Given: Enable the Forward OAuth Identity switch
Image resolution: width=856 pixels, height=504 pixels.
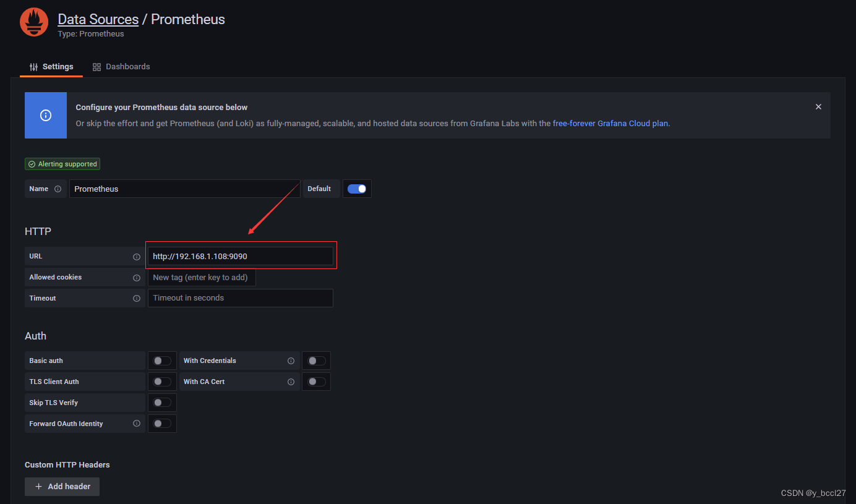Looking at the screenshot, I should [x=162, y=424].
